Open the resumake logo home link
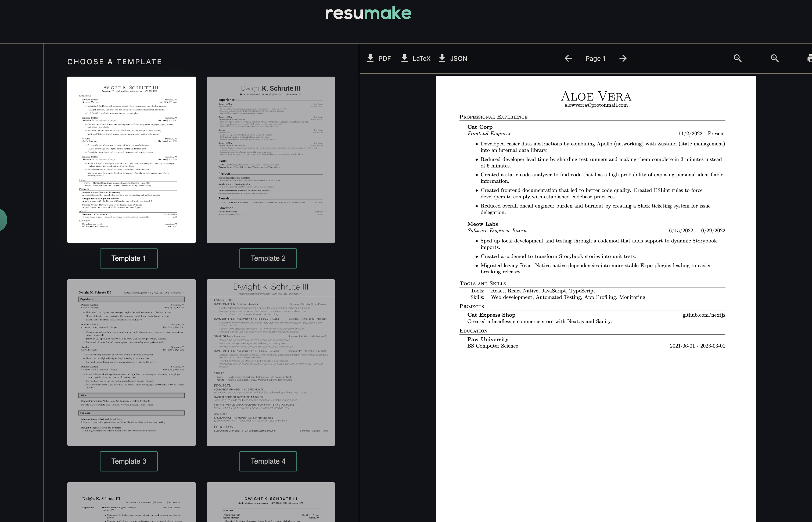Screen dimensions: 812x522 pyautogui.click(x=368, y=13)
